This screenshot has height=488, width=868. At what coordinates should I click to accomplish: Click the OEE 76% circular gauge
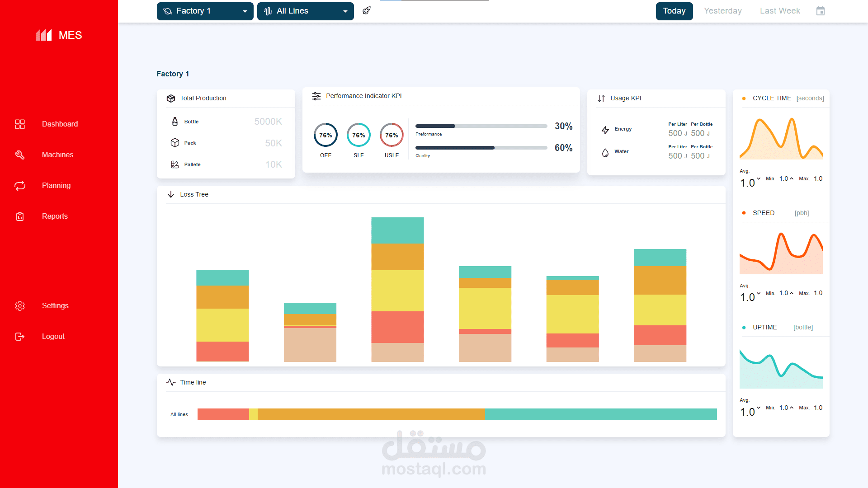tap(325, 135)
